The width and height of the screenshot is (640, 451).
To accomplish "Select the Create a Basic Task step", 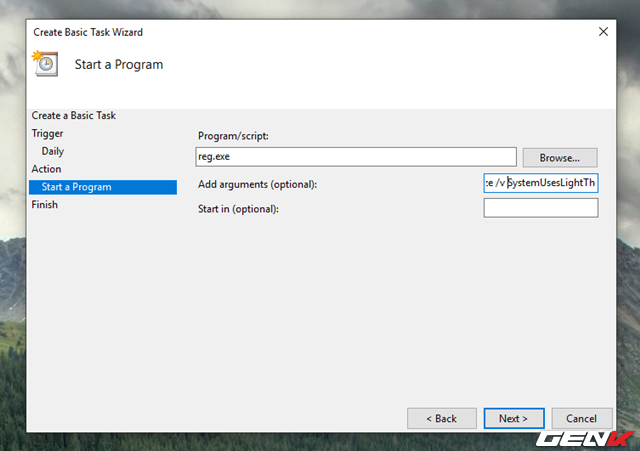I will click(73, 116).
